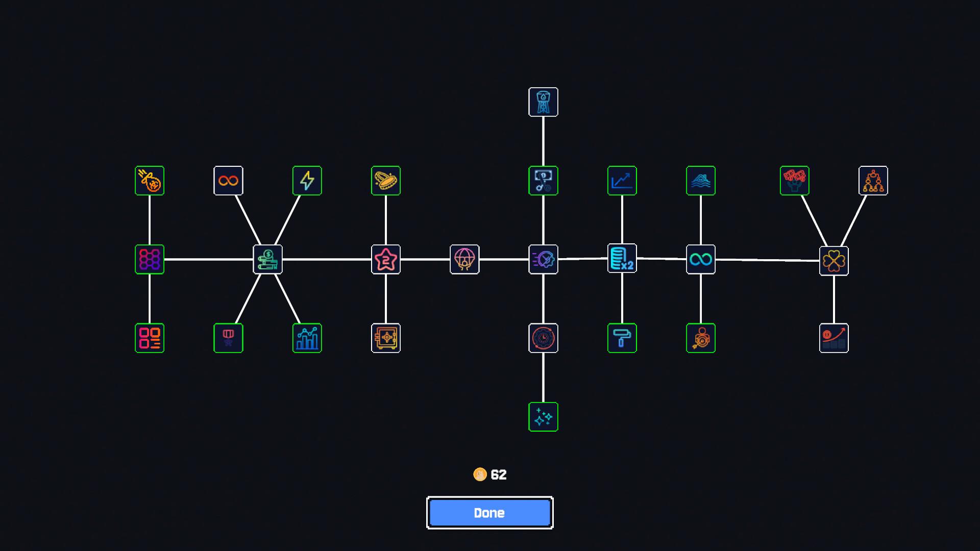The width and height of the screenshot is (980, 551).
Task: Select the teal infinity loop node
Action: [x=701, y=260]
